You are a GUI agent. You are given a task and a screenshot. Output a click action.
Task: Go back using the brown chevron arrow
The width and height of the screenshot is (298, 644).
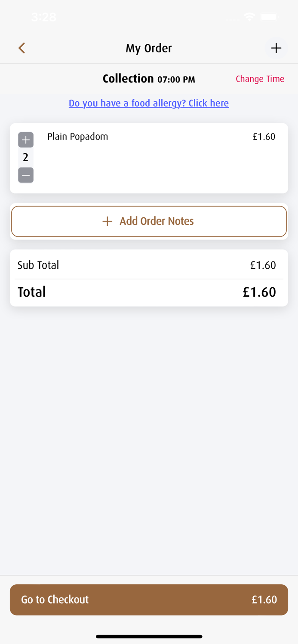click(22, 48)
